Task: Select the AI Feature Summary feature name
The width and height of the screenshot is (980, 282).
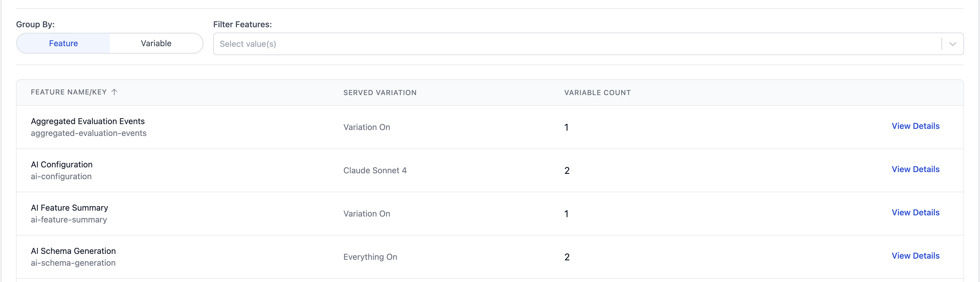Action: pos(69,208)
